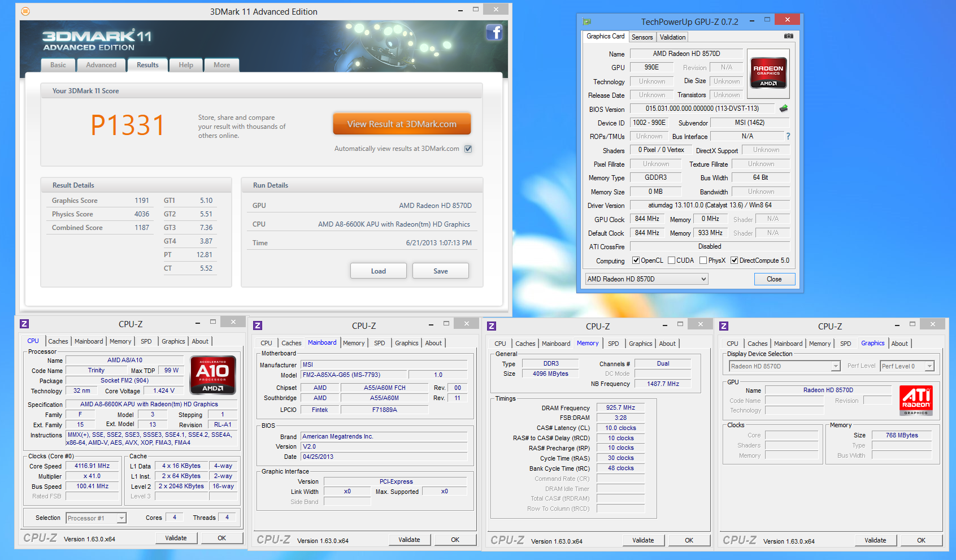Viewport: 956px width, 560px height.
Task: Click the 3DMark orange title bar icon
Action: pos(25,11)
